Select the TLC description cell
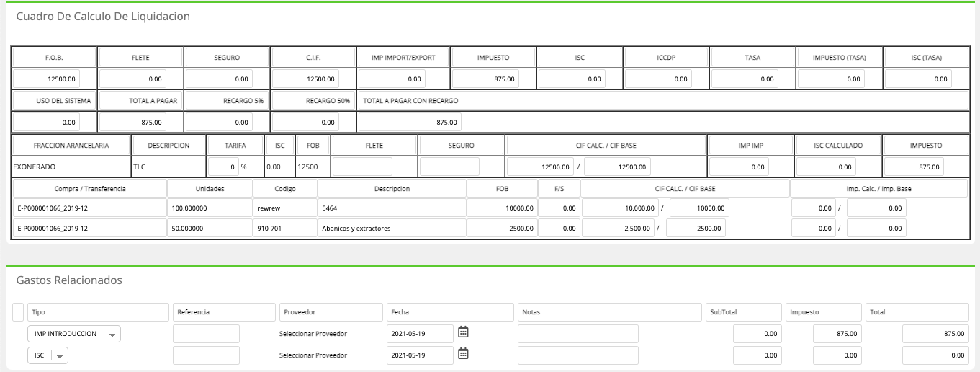This screenshot has height=372, width=980. coord(168,167)
